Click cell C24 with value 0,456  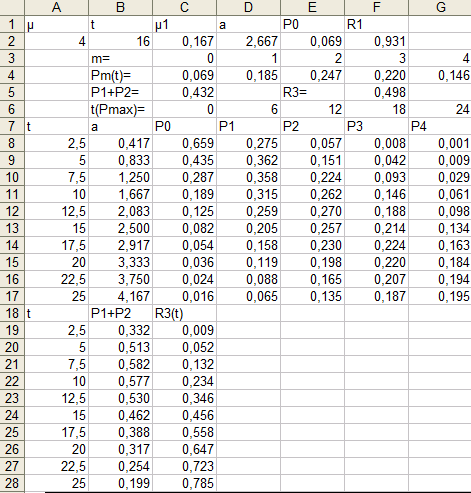tap(184, 415)
